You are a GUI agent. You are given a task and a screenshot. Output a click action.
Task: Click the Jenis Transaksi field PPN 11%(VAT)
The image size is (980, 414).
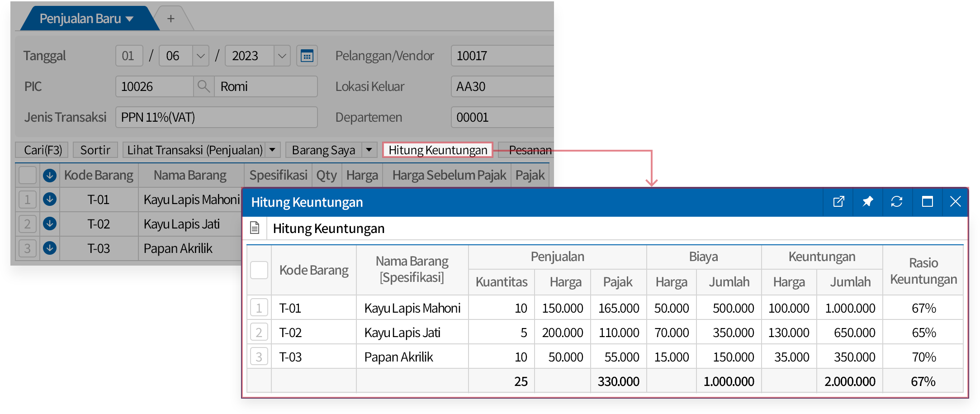[216, 117]
